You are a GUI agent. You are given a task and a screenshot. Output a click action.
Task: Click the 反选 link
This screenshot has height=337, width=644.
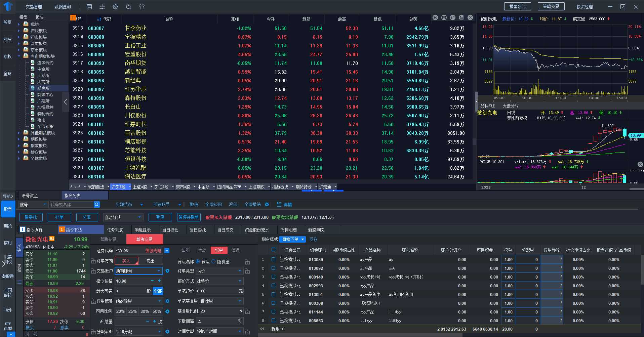313,239
